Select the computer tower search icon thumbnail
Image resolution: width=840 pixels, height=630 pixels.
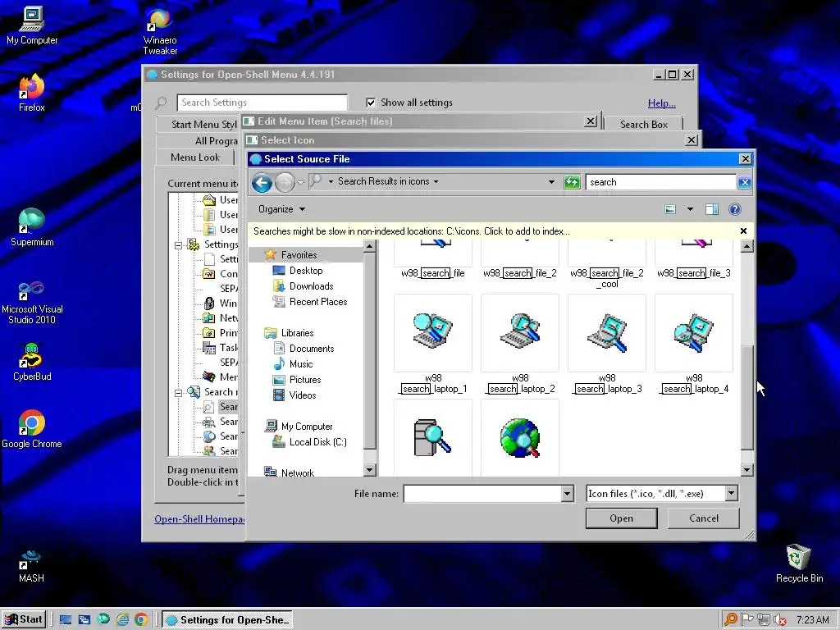[433, 438]
